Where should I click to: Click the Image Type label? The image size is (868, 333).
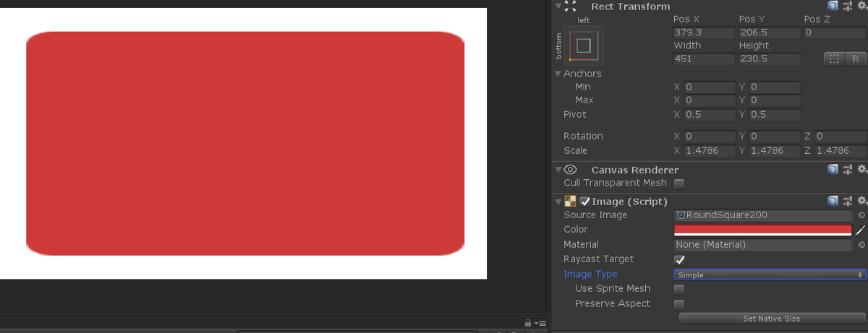point(590,274)
